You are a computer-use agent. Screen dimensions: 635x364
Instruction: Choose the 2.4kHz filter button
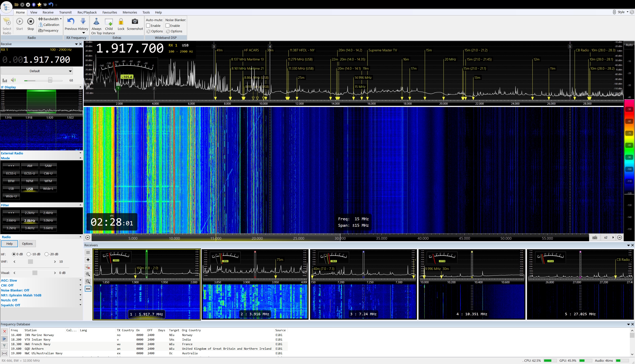pyautogui.click(x=48, y=213)
